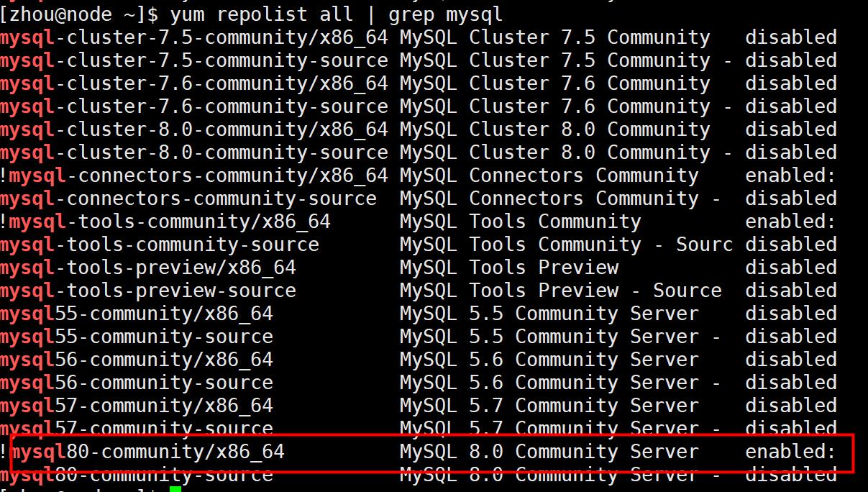Image resolution: width=868 pixels, height=492 pixels.
Task: Click "MySQL Cluster 7.5 Community" in the mysql-cluster-7.5-community/x86_64 row
Action: [x=555, y=37]
